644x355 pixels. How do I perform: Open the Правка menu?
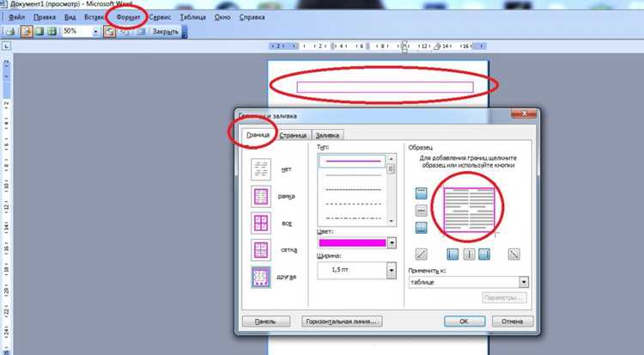pyautogui.click(x=45, y=17)
